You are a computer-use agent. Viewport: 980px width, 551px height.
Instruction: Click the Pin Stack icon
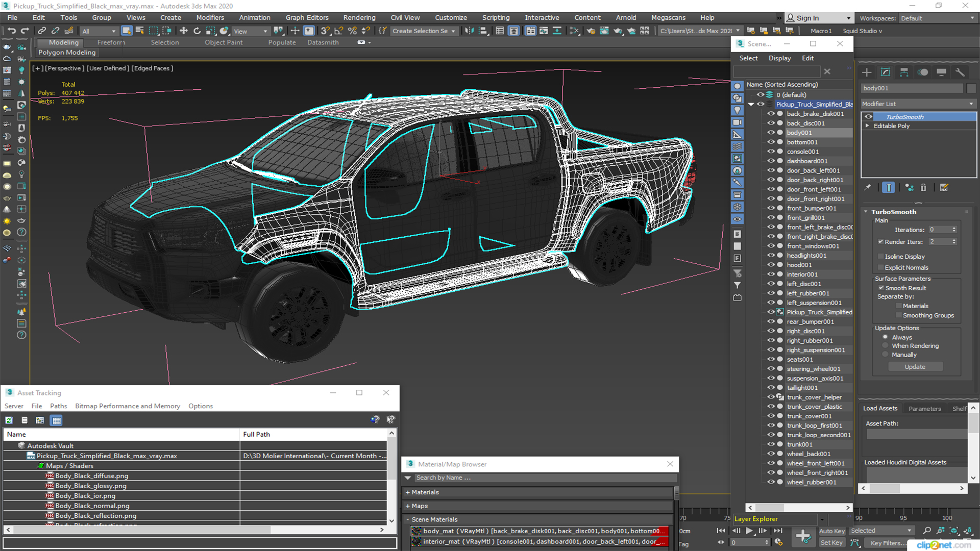[x=868, y=188]
